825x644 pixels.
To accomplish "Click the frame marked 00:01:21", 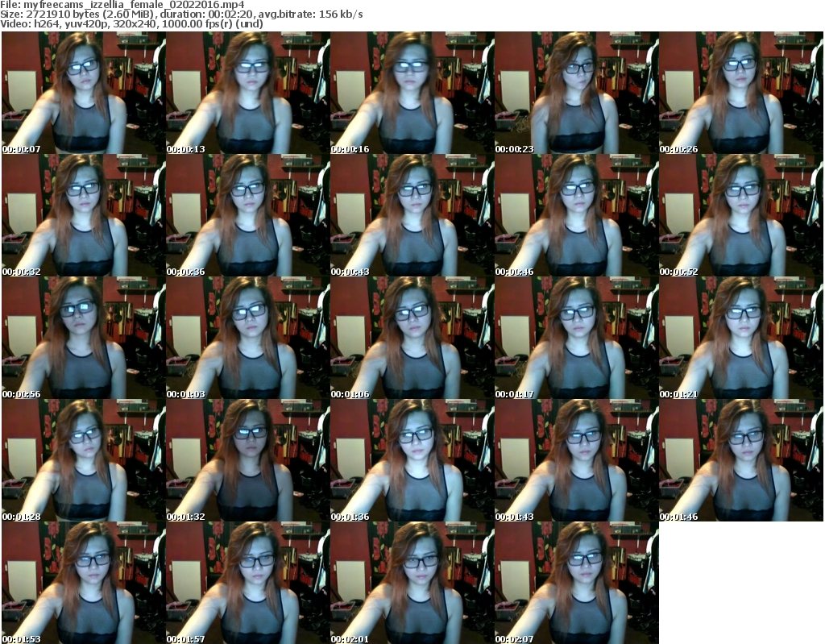I will tap(741, 338).
